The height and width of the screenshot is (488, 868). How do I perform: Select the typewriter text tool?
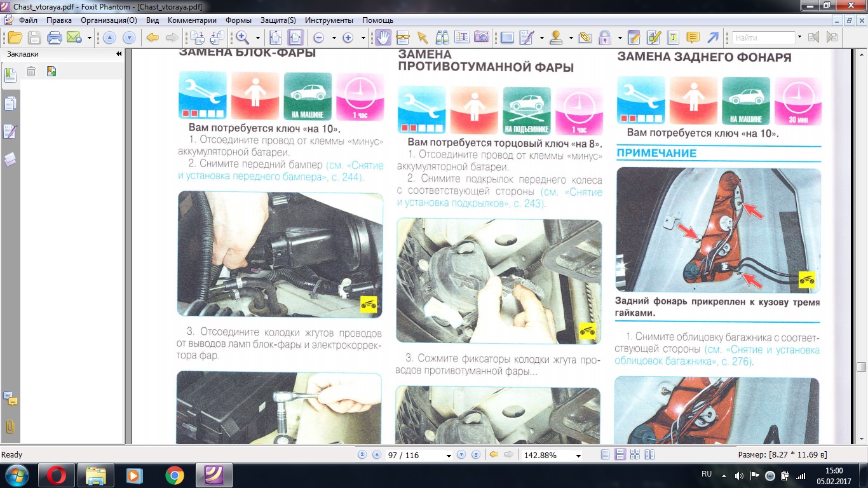click(x=673, y=37)
